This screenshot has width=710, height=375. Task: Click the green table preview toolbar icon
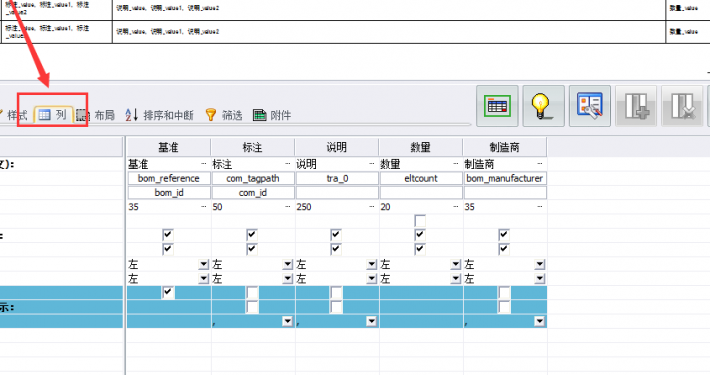point(497,106)
